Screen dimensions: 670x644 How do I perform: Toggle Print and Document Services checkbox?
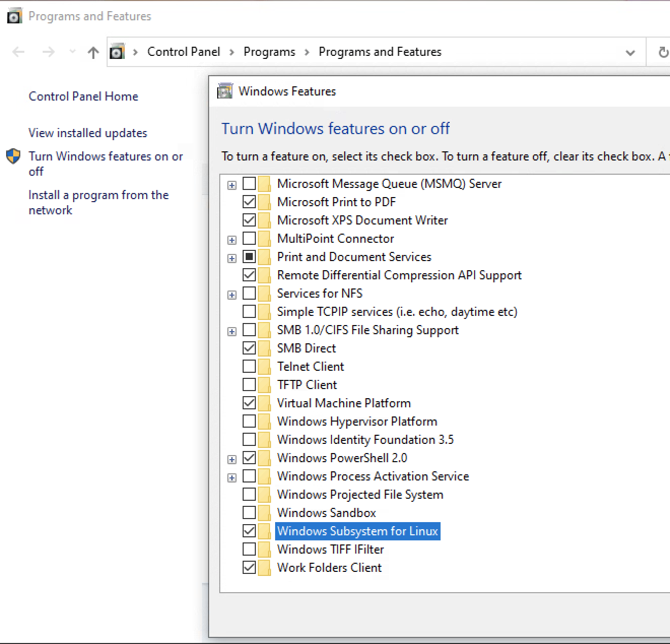click(x=249, y=256)
